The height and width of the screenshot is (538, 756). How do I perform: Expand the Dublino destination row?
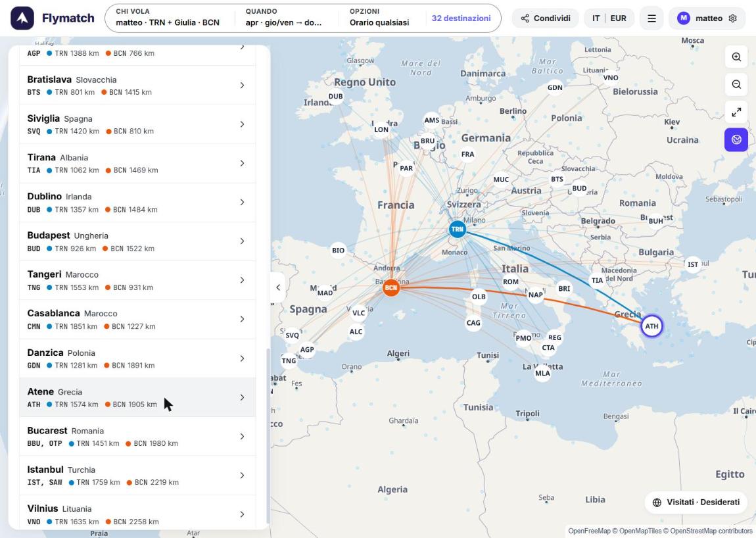137,203
